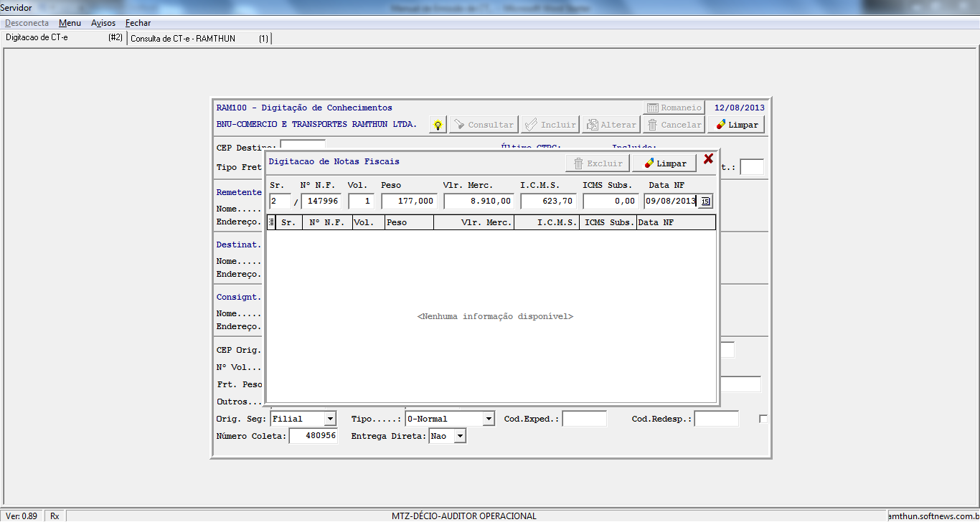Click the ICMS Subs. field with 0,00
980x522 pixels.
[611, 201]
